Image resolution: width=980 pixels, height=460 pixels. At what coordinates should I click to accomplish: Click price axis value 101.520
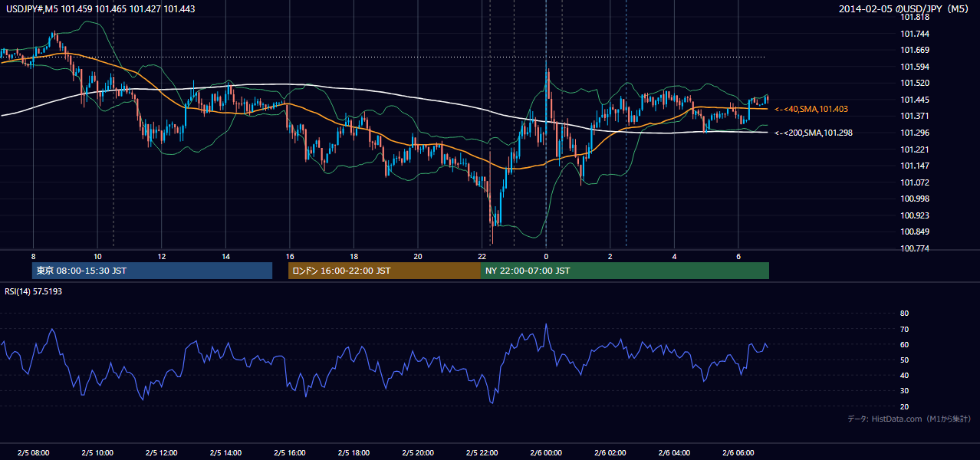pyautogui.click(x=915, y=83)
